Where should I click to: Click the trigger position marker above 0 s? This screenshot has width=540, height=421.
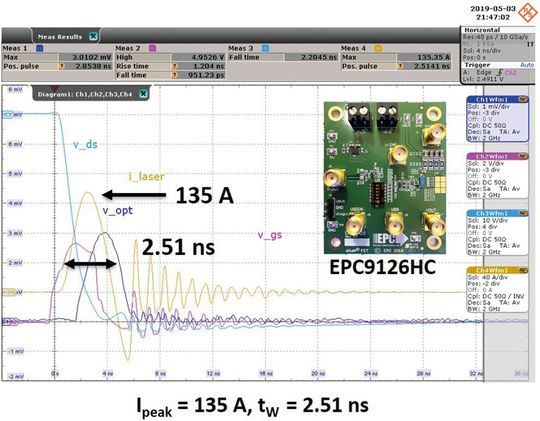tap(55, 88)
